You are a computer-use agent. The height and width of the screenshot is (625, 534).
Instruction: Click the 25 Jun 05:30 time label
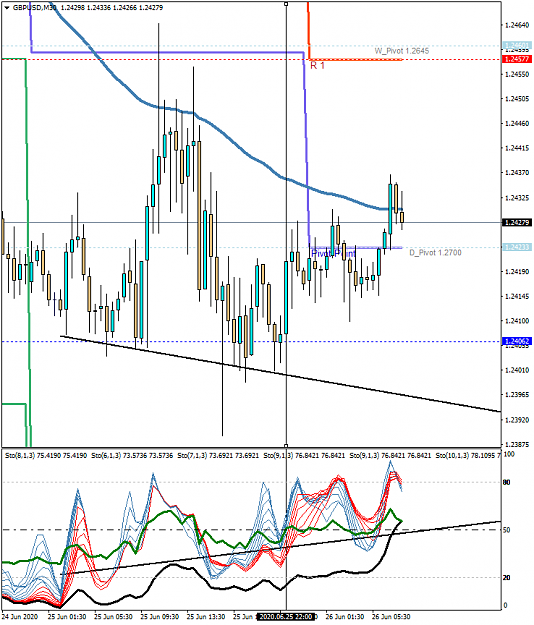(x=114, y=617)
